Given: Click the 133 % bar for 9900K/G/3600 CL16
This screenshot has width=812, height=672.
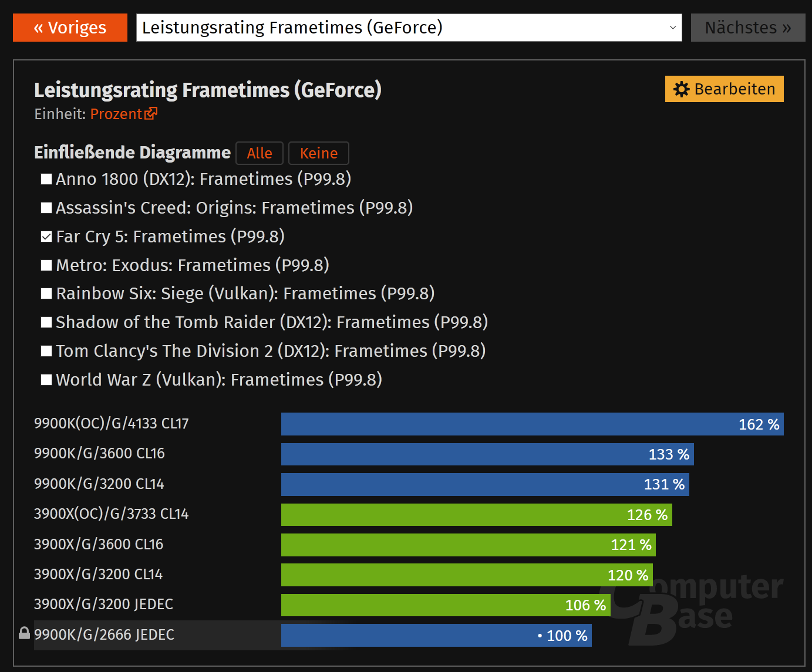Looking at the screenshot, I should 487,454.
